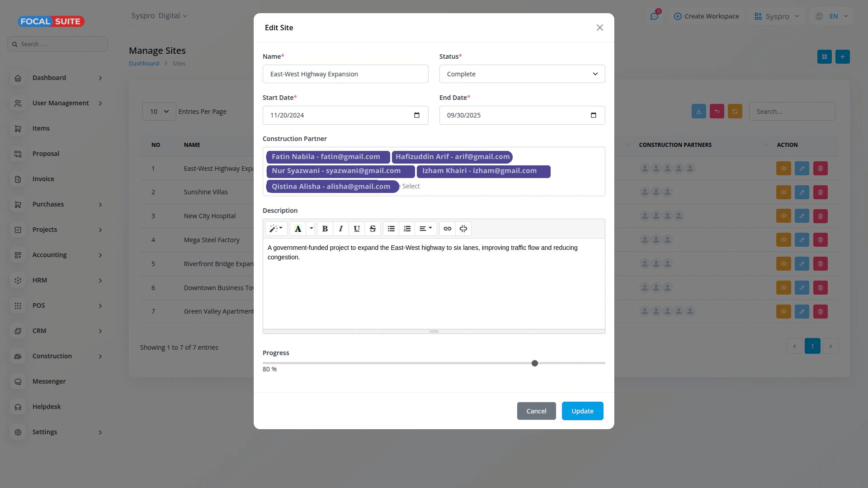The image size is (868, 488).
Task: Click the Progress slider handle
Action: [535, 363]
